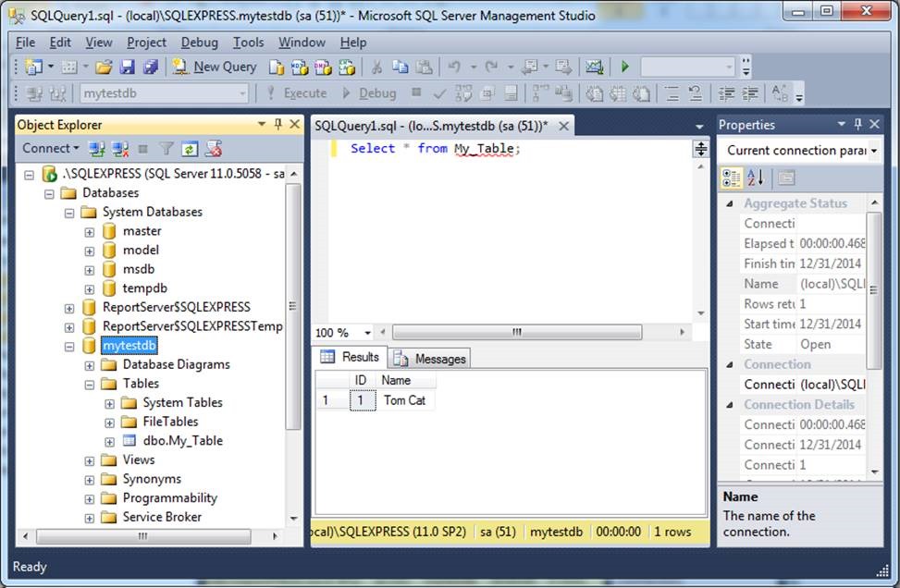
Task: Switch to the Results tab
Action: (351, 357)
